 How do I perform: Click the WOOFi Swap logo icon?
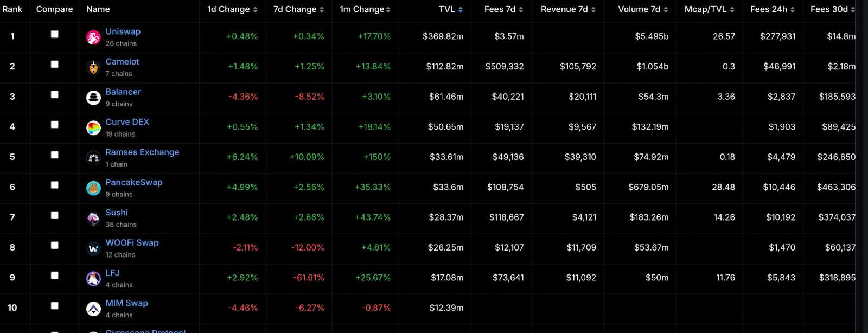[x=93, y=248]
